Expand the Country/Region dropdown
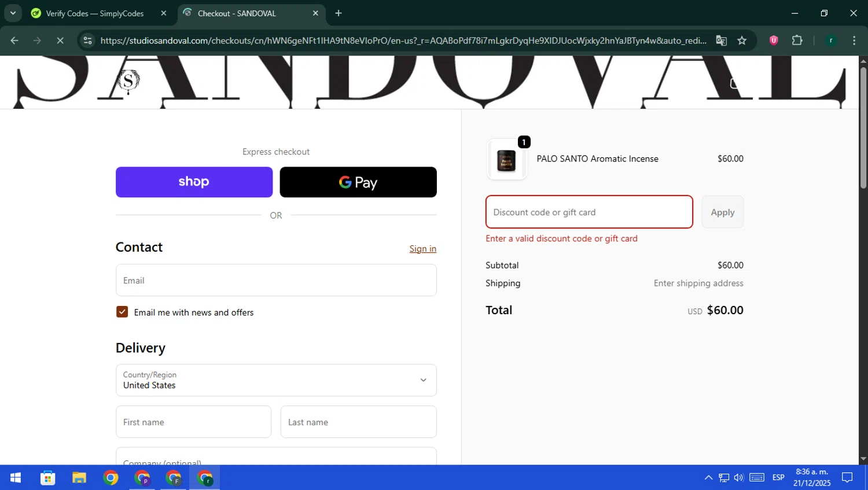 coord(276,380)
